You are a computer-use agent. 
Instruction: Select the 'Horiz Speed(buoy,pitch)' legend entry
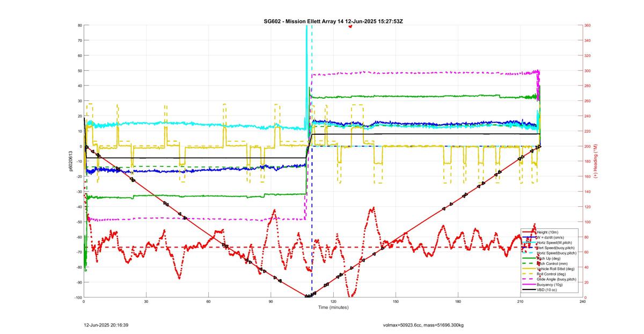click(x=557, y=253)
